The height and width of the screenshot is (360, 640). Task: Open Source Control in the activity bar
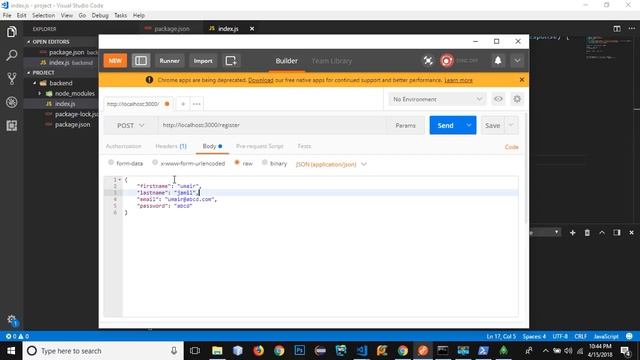point(11,78)
